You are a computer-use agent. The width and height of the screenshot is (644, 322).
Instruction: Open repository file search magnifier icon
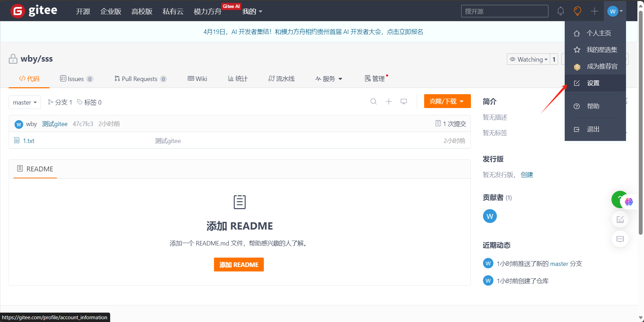coord(373,101)
